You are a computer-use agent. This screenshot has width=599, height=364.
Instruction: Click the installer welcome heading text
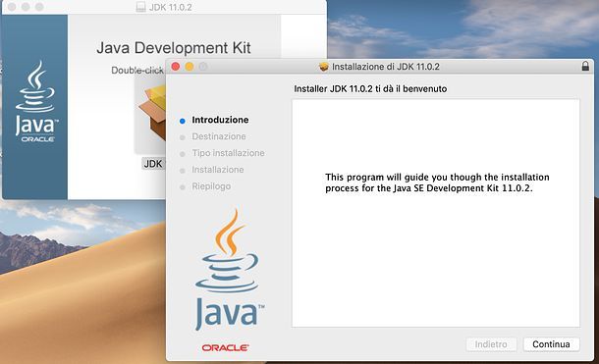click(x=370, y=89)
